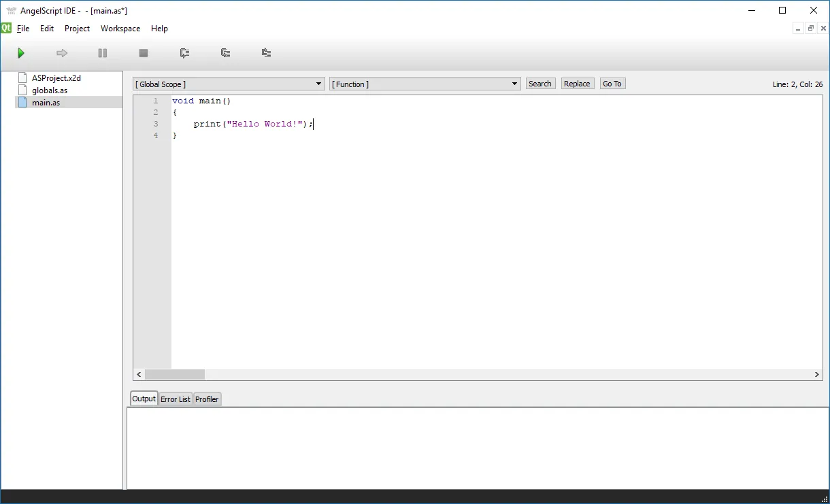Click the continue arrow icon in the toolbar
The height and width of the screenshot is (504, 830).
pos(62,53)
